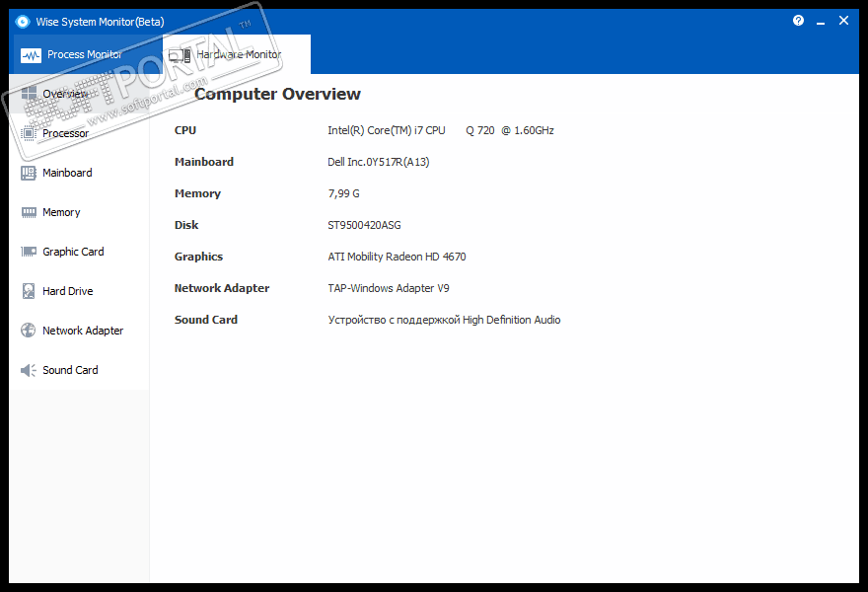Go to Graphic Card details

click(x=79, y=252)
